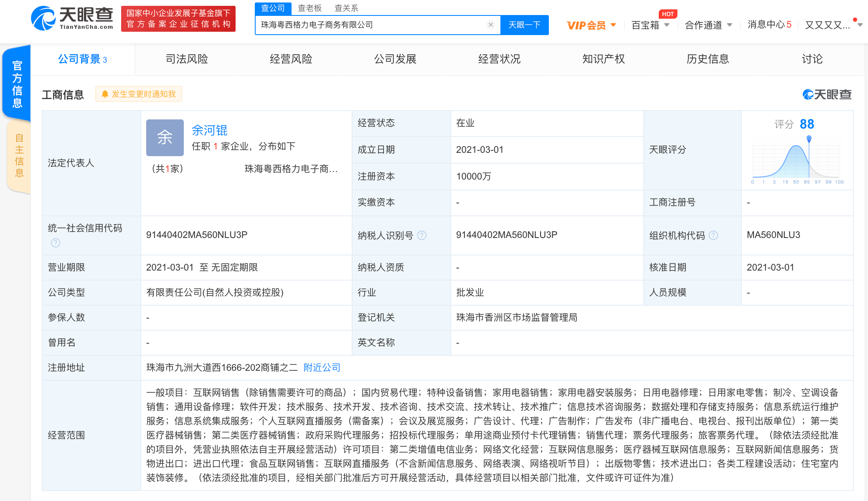Click company type 有限责任公司(自然人投资或控股)
The width and height of the screenshot is (868, 501).
click(x=215, y=292)
